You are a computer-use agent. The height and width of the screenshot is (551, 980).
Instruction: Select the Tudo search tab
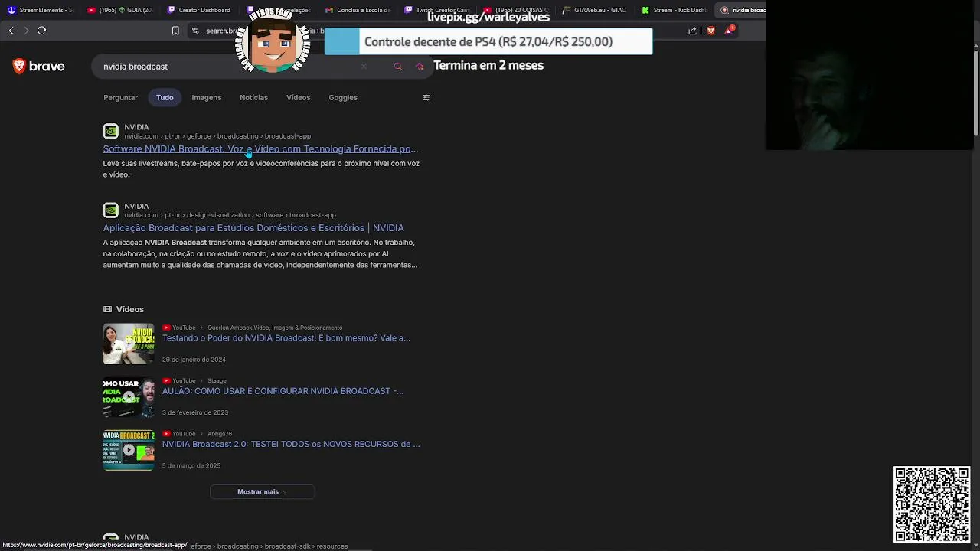[x=165, y=97]
